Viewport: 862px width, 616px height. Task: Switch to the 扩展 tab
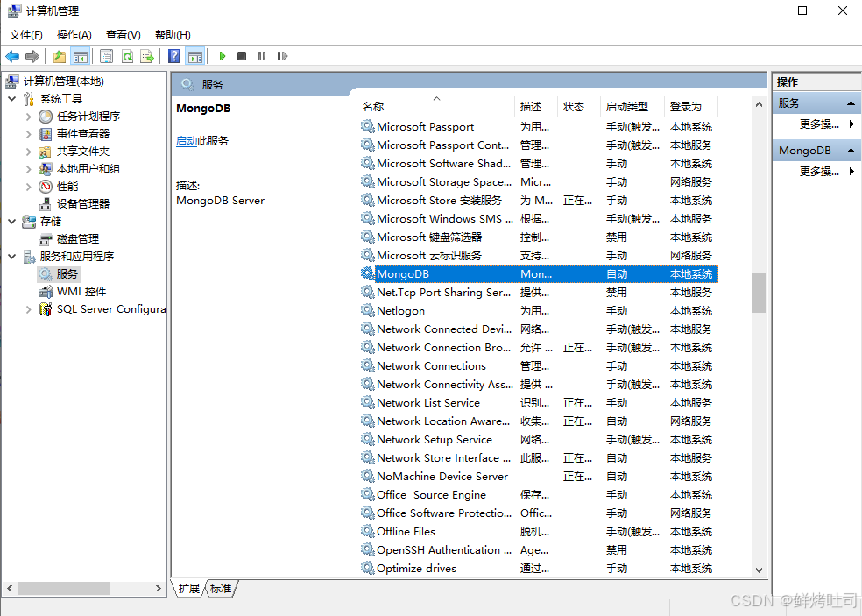click(189, 589)
